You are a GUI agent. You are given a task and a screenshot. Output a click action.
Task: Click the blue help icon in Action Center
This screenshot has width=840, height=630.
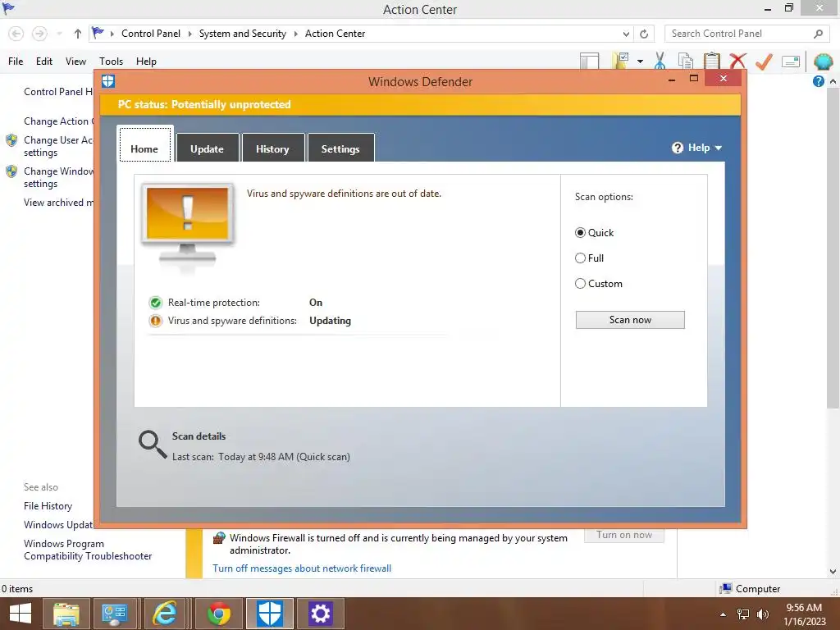point(818,81)
